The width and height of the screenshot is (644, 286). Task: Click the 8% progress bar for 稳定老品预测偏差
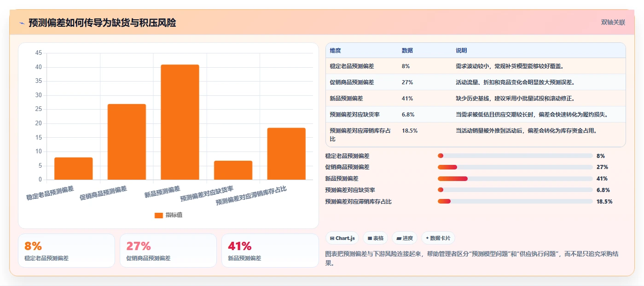tap(515, 156)
